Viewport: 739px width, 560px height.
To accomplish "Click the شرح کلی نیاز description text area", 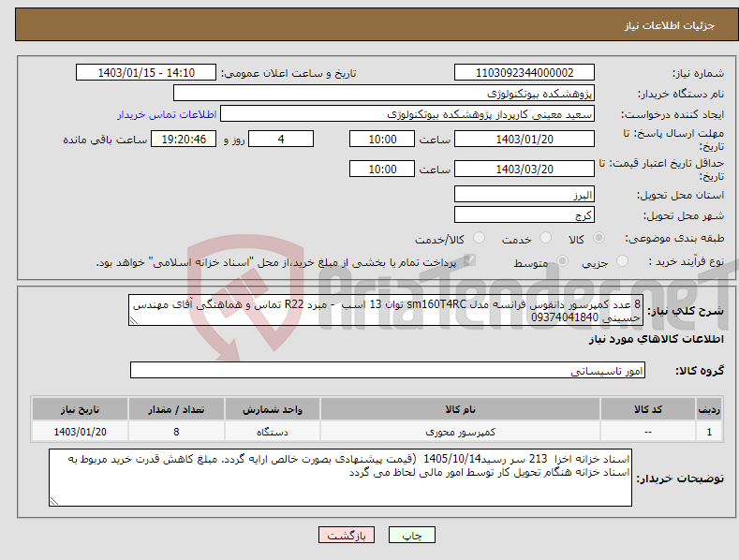I will pyautogui.click(x=386, y=310).
